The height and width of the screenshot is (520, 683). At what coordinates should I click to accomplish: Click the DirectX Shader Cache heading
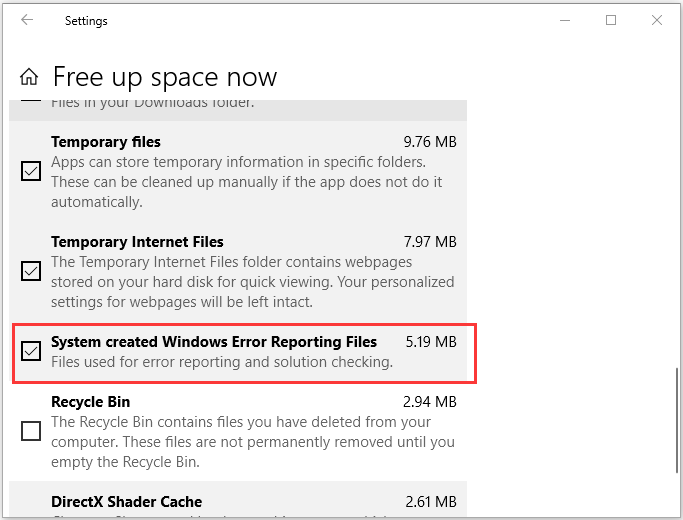click(x=127, y=502)
